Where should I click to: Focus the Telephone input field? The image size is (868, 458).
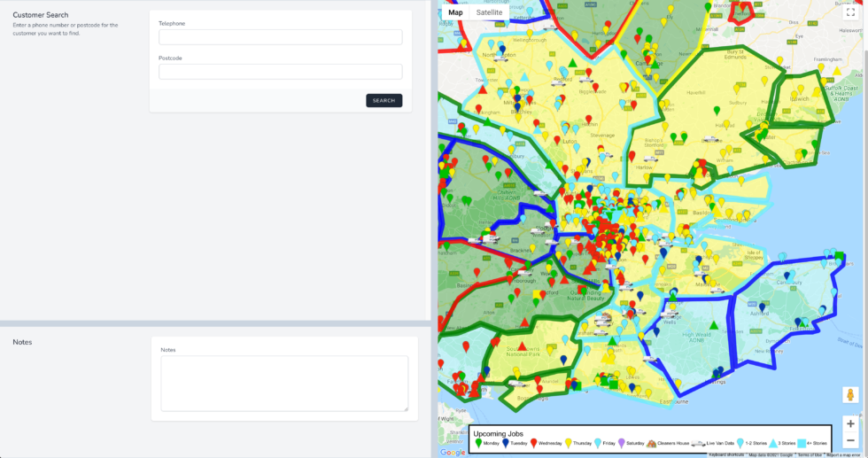pos(280,37)
